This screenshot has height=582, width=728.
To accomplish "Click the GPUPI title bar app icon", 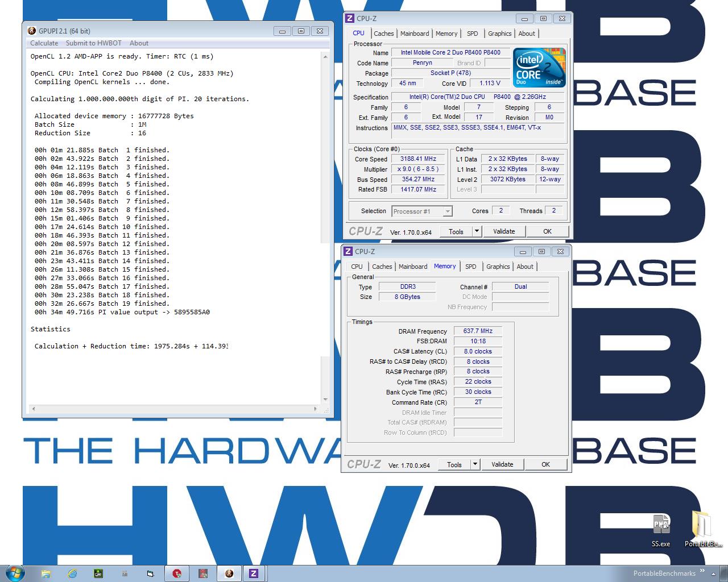I will [32, 31].
